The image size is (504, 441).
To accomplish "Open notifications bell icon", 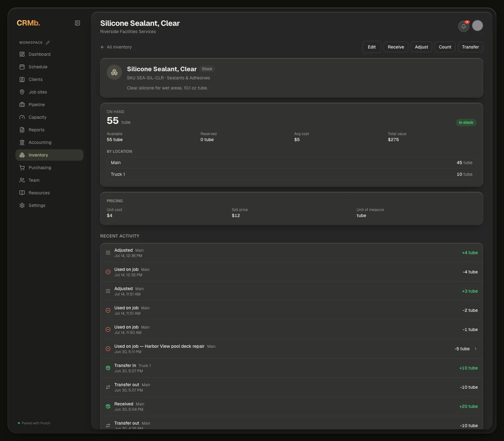I will click(463, 26).
